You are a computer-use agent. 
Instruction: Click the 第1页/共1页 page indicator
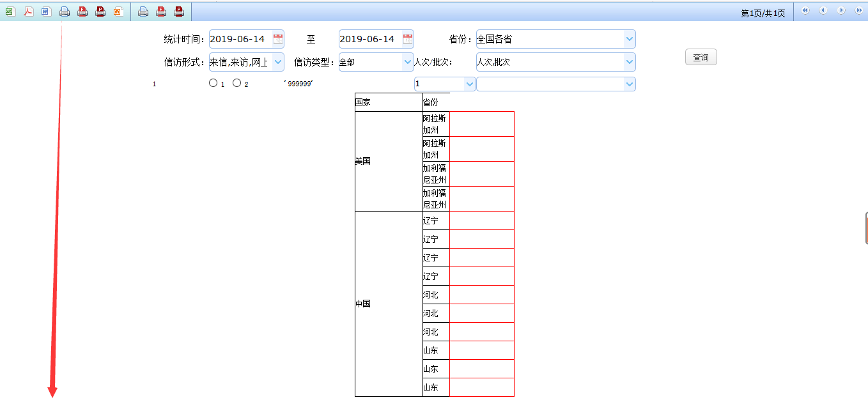763,13
